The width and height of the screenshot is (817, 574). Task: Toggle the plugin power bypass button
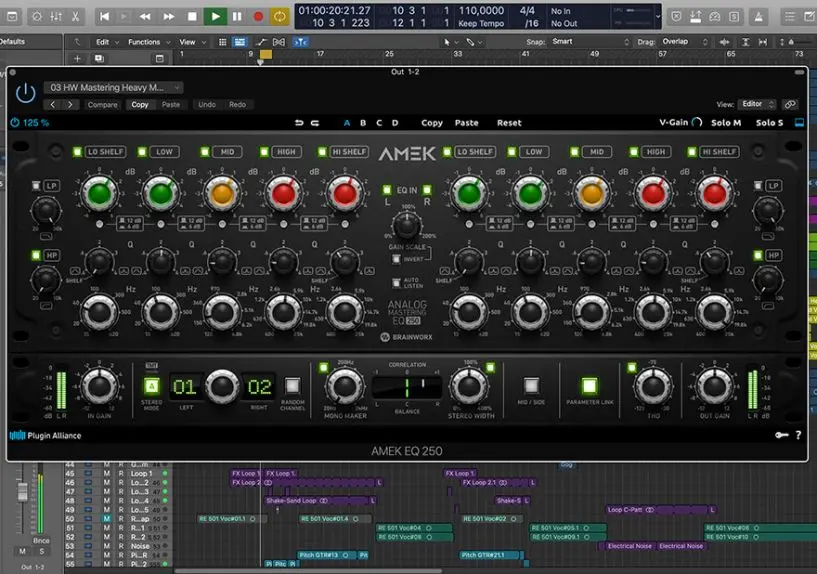coord(26,94)
